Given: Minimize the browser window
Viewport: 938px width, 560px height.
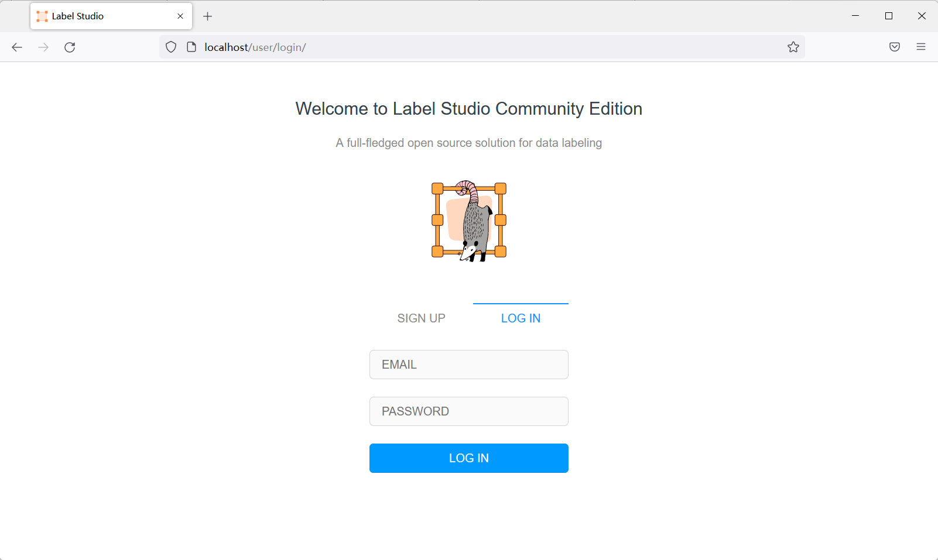Looking at the screenshot, I should coord(855,16).
